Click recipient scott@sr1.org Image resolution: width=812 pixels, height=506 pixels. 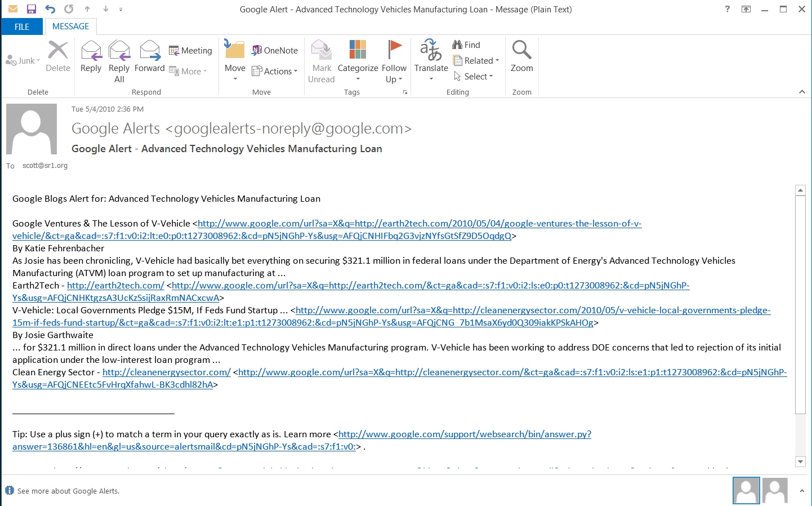click(x=45, y=166)
